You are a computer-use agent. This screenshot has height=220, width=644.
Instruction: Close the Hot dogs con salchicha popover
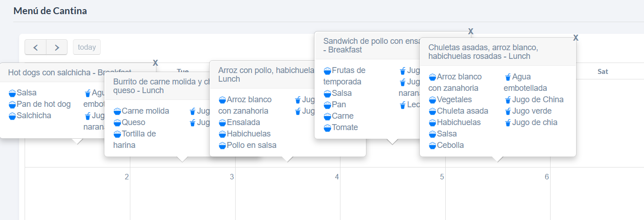[155, 63]
